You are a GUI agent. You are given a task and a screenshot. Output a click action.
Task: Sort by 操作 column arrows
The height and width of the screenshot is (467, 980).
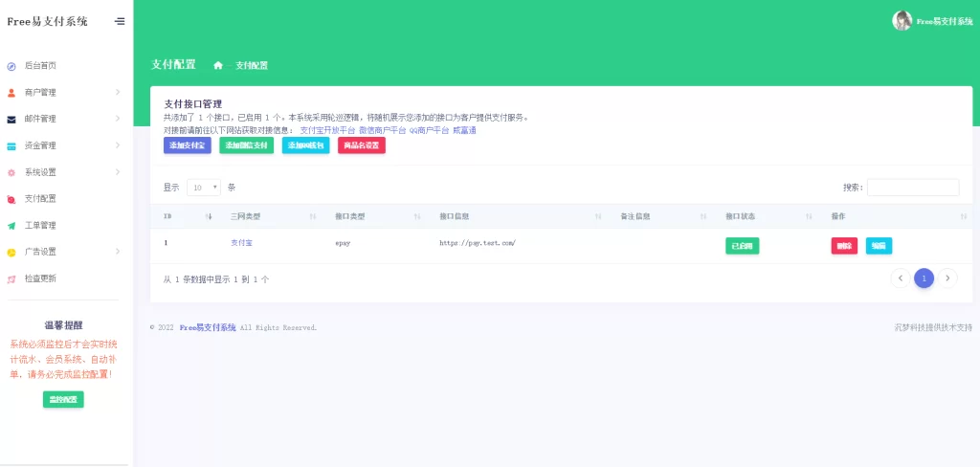pyautogui.click(x=963, y=216)
